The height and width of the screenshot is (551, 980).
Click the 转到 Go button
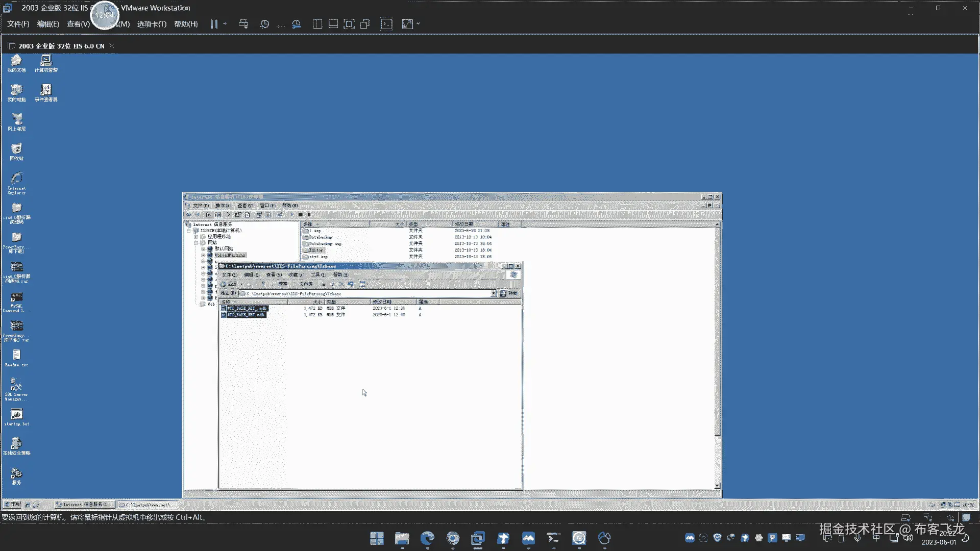click(509, 293)
